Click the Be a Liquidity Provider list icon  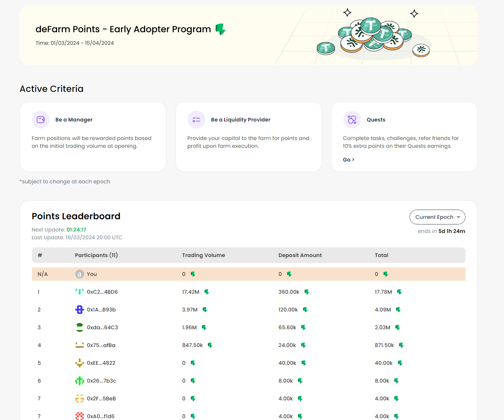pos(196,120)
